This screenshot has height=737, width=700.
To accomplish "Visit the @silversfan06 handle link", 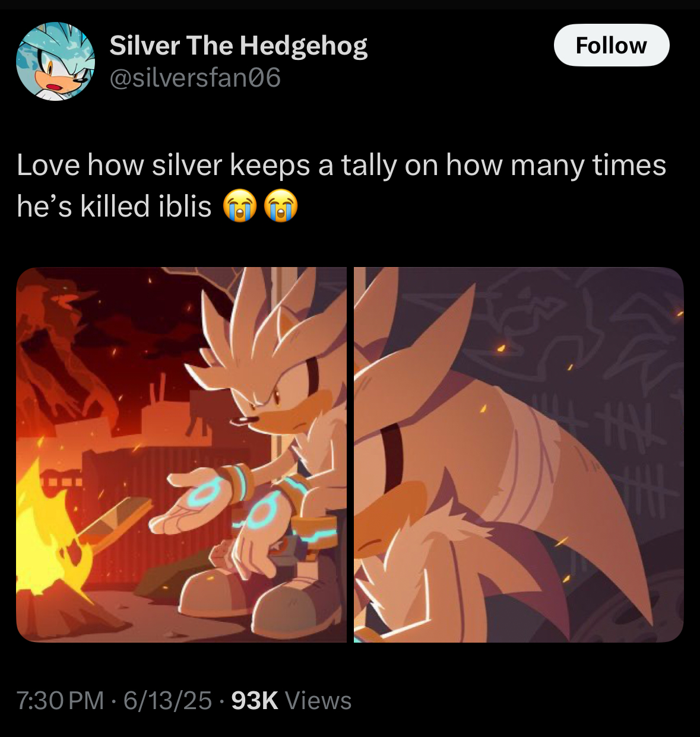I will 195,78.
